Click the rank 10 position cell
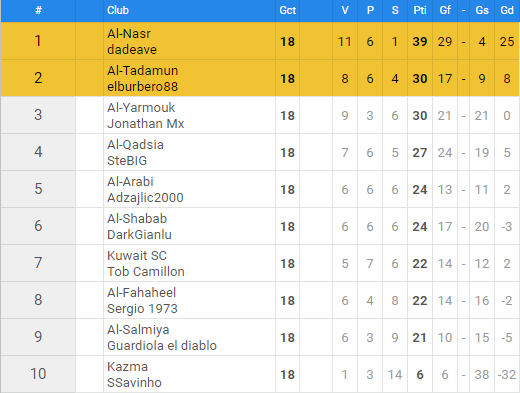Viewport: 520px width, 393px height. tap(38, 374)
